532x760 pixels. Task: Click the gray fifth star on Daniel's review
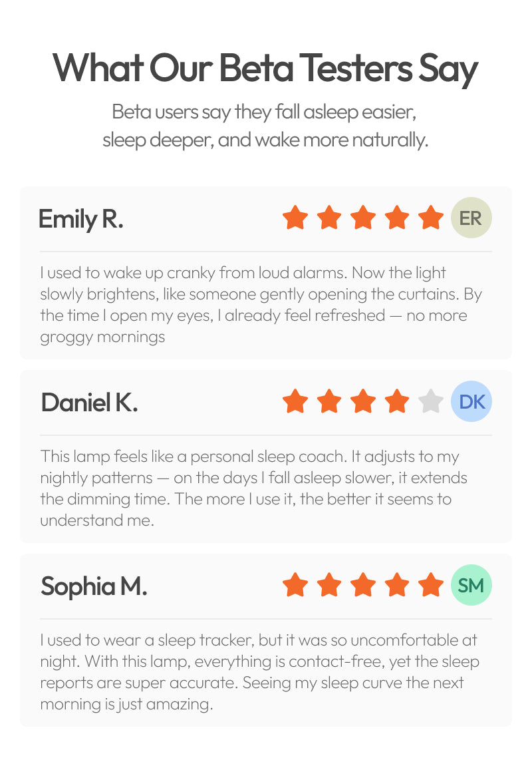point(431,401)
